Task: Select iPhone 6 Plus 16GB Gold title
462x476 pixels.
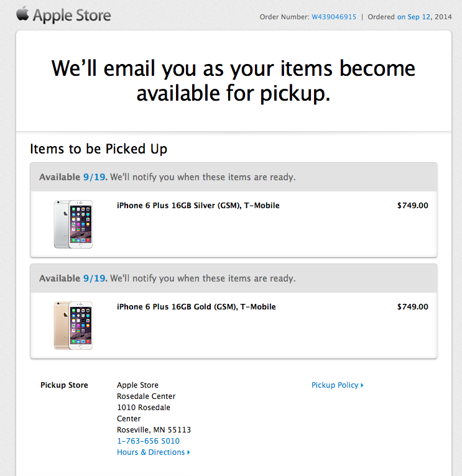Action: (196, 307)
